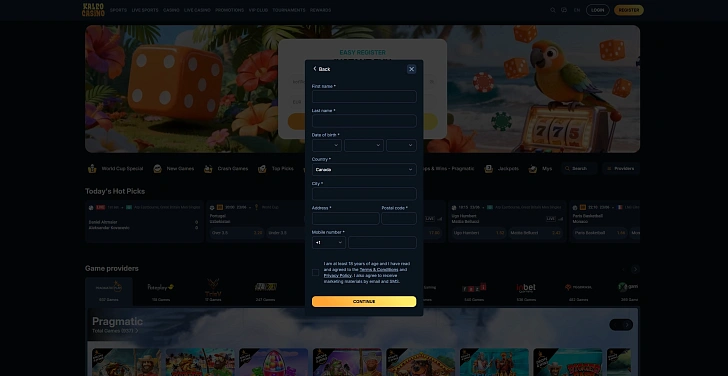Select the Paris Basketball odds button
The image size is (728, 376).
click(600, 233)
